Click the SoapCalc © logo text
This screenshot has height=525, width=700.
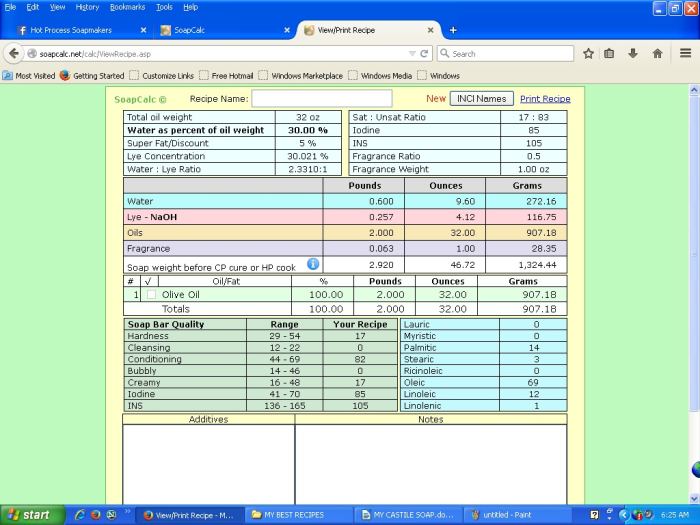(x=140, y=99)
